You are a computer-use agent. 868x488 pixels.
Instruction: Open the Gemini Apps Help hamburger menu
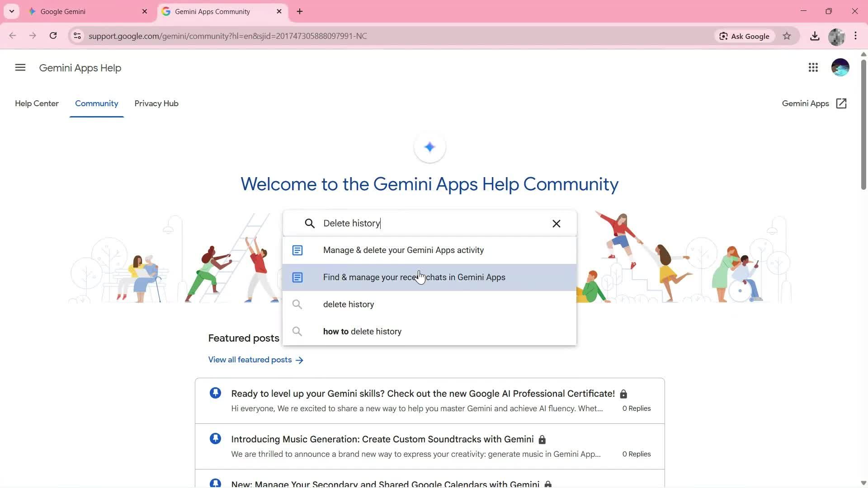point(20,67)
